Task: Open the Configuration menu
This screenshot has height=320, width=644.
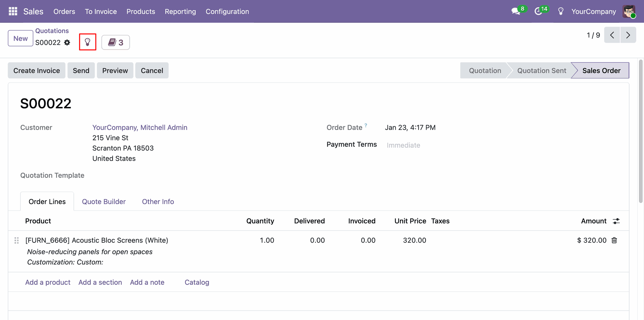Action: tap(227, 11)
